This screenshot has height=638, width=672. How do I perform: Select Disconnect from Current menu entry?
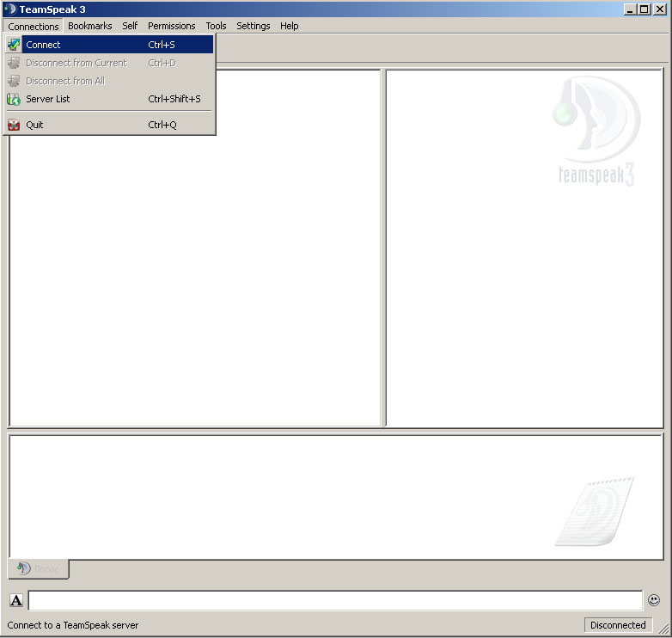(x=109, y=63)
